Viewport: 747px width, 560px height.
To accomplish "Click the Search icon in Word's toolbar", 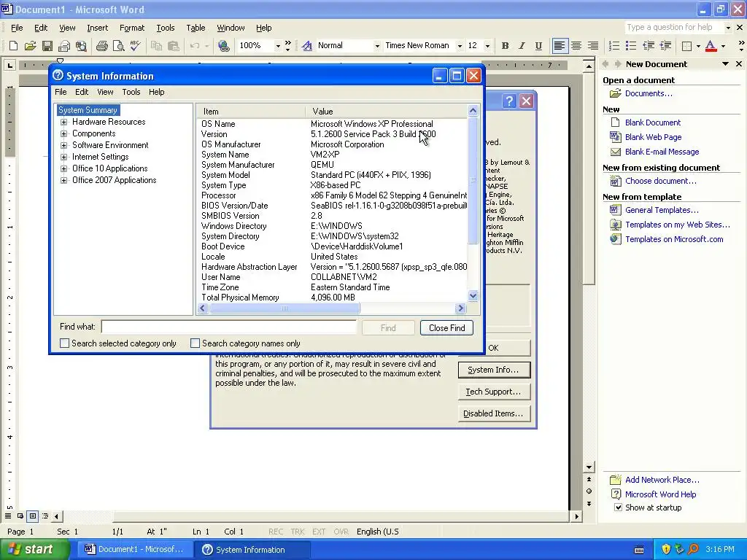I will 82,46.
